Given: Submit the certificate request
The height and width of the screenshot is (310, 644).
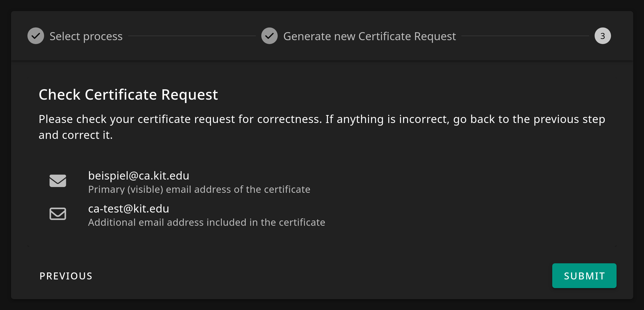Looking at the screenshot, I should click(584, 276).
